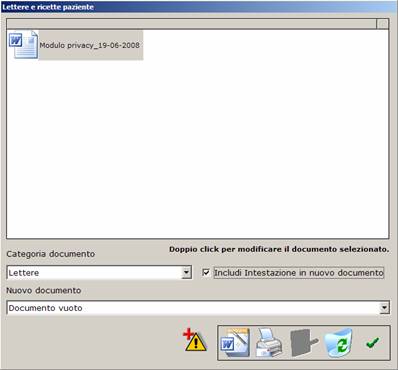Open the Categoria documento dropdown arrow
This screenshot has height=370, width=398.
(x=187, y=273)
